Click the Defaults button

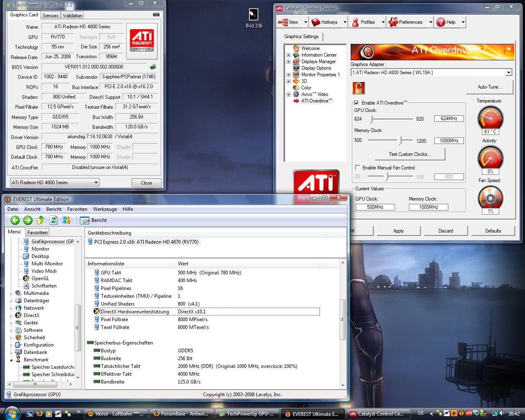click(x=493, y=231)
